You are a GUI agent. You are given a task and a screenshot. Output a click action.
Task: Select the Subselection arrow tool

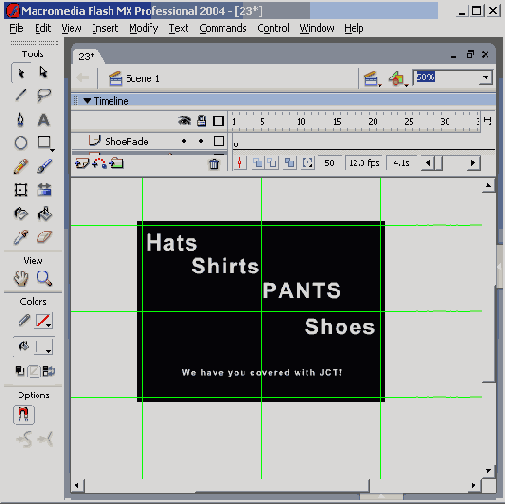tap(43, 72)
